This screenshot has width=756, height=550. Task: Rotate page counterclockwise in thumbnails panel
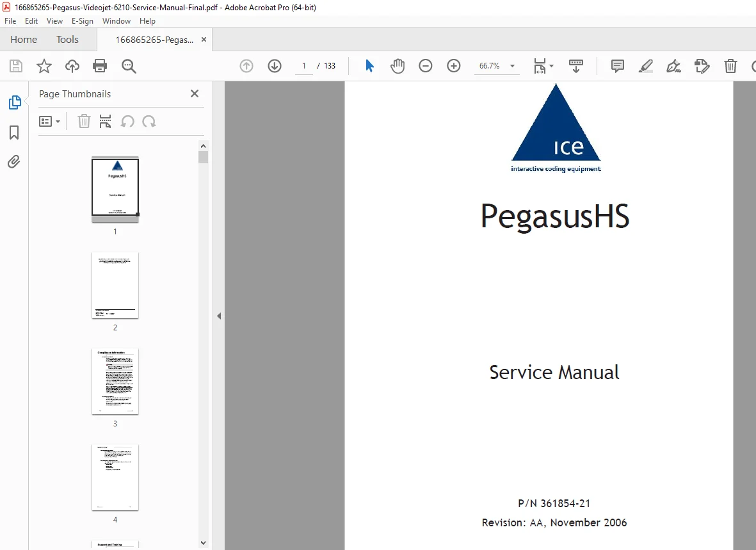pyautogui.click(x=127, y=122)
